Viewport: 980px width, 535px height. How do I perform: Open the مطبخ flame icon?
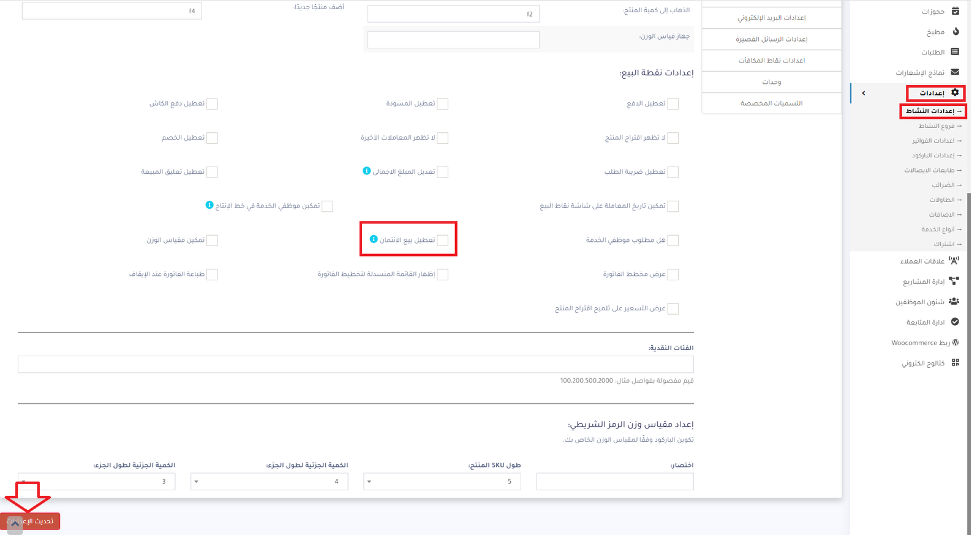point(956,31)
